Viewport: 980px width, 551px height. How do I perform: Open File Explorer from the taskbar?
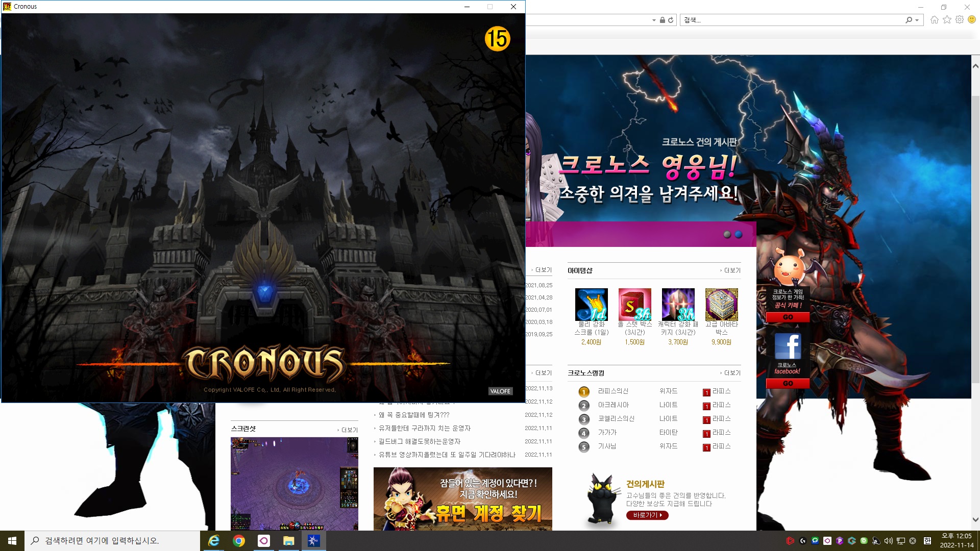pyautogui.click(x=289, y=541)
